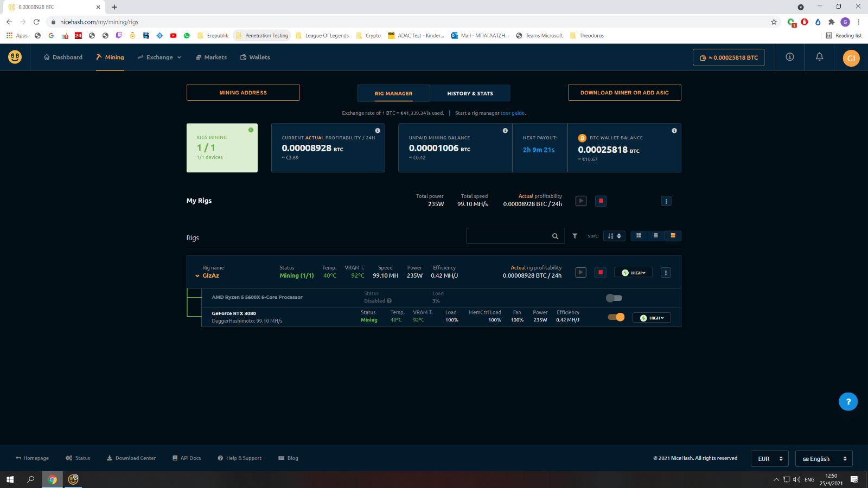The width and height of the screenshot is (868, 488).
Task: Open My Rigs three-dot options menu
Action: (x=666, y=201)
